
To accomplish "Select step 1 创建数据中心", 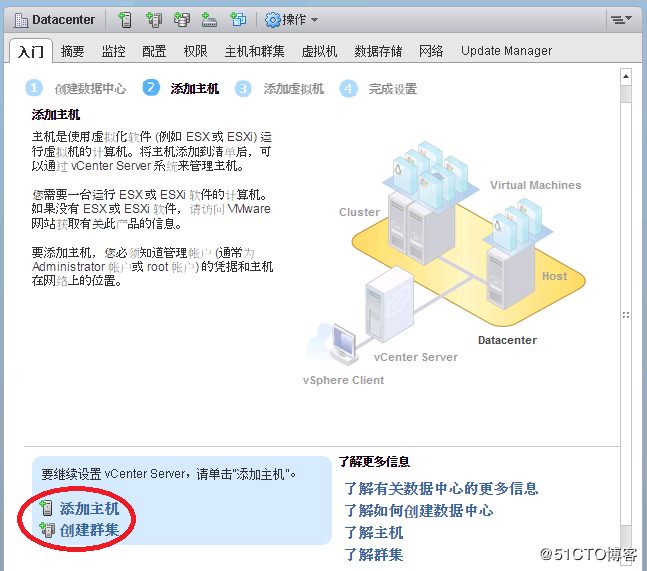I will tap(76, 88).
